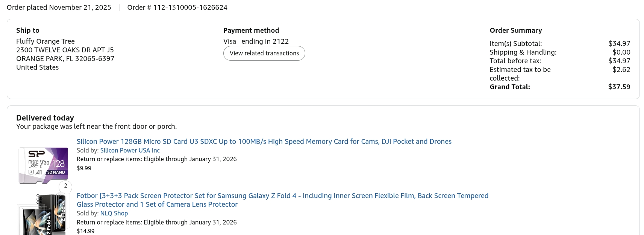
Task: Click the quantity badge on the SD card image
Action: pos(65,186)
